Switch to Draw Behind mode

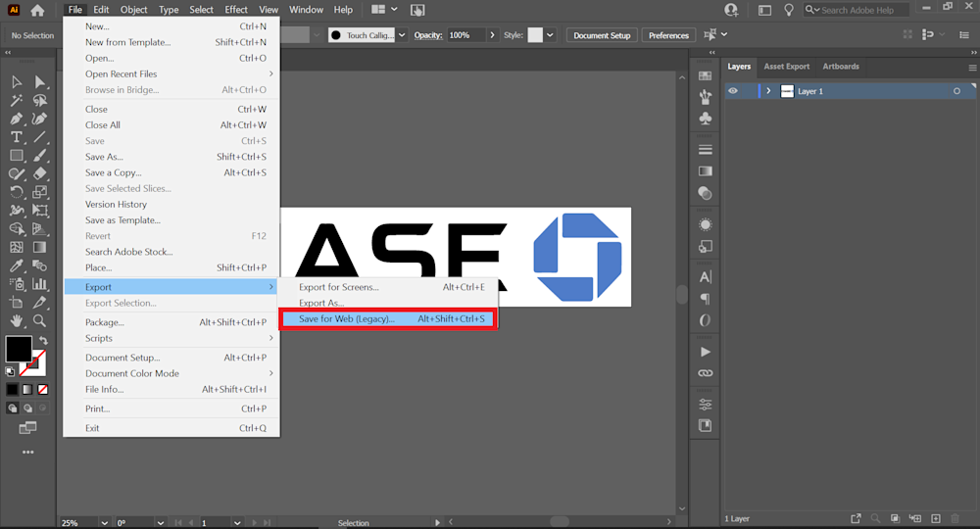click(27, 408)
